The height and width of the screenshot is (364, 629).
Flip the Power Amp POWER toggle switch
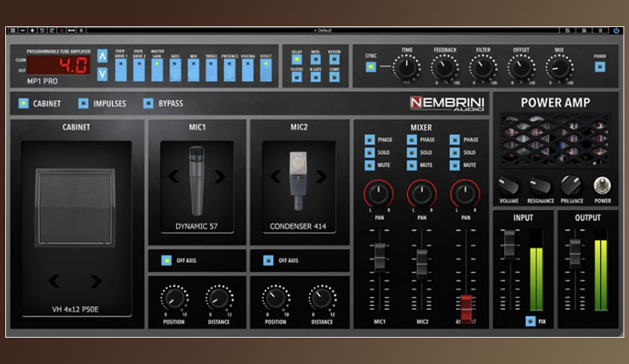pos(602,186)
